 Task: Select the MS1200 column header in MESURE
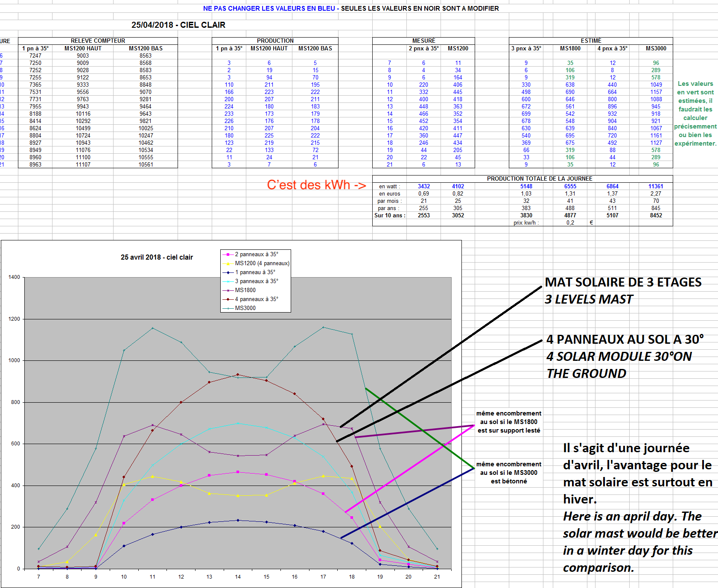point(458,48)
